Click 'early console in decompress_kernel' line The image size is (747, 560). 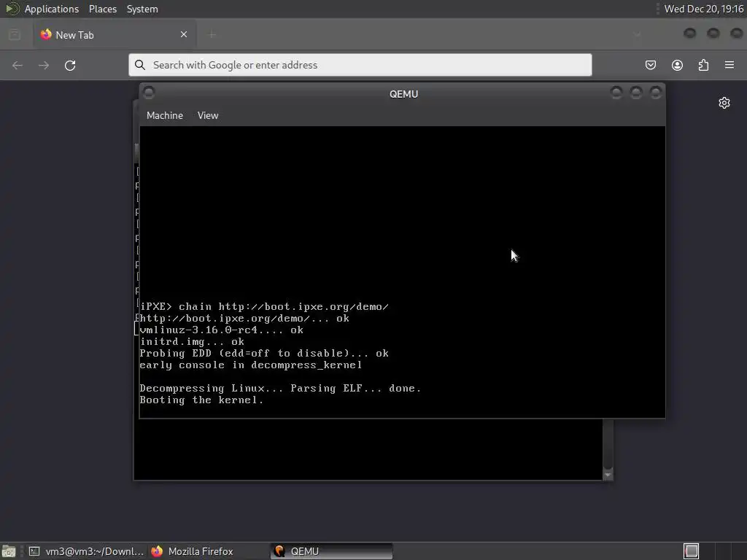point(251,365)
